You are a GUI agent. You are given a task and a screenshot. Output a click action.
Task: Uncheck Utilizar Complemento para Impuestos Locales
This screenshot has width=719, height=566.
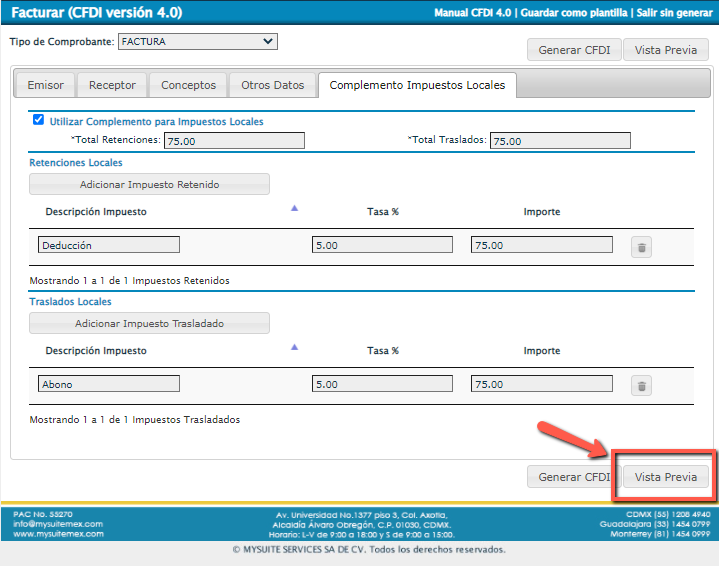point(39,120)
